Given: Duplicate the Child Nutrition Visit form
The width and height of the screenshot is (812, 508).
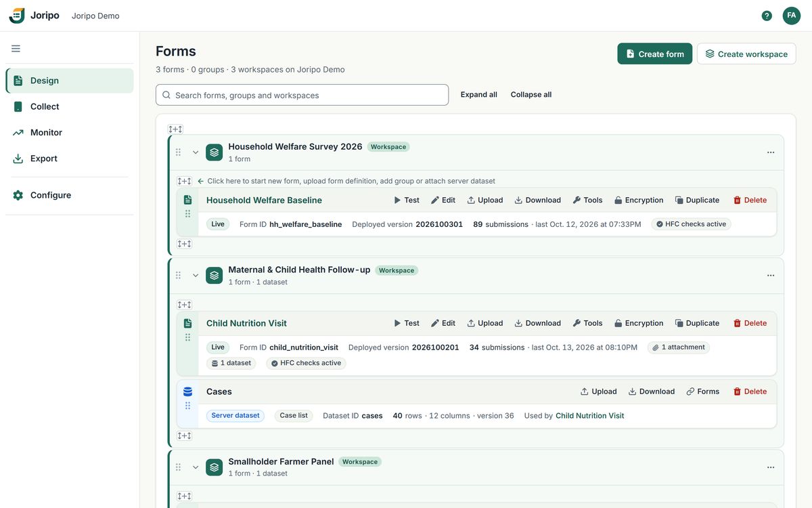Looking at the screenshot, I should (697, 324).
